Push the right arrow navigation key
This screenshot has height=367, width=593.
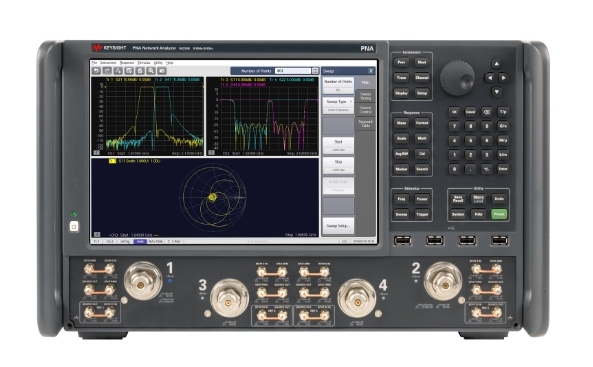[504, 78]
